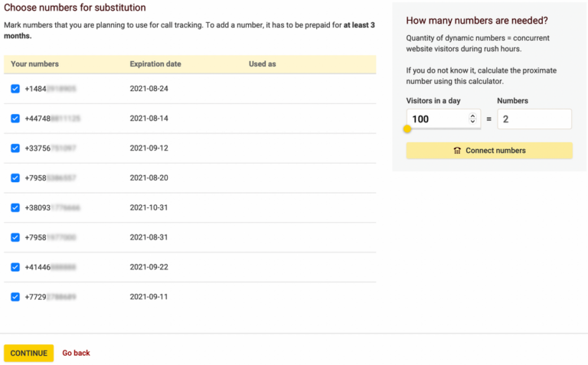Toggle the +33756 number checkbox
588x365 pixels.
(15, 148)
